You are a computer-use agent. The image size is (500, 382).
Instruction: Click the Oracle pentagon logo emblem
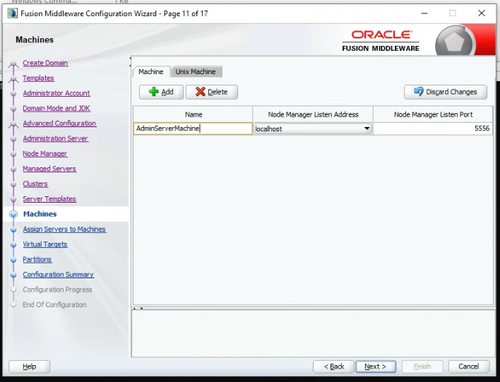tap(454, 42)
